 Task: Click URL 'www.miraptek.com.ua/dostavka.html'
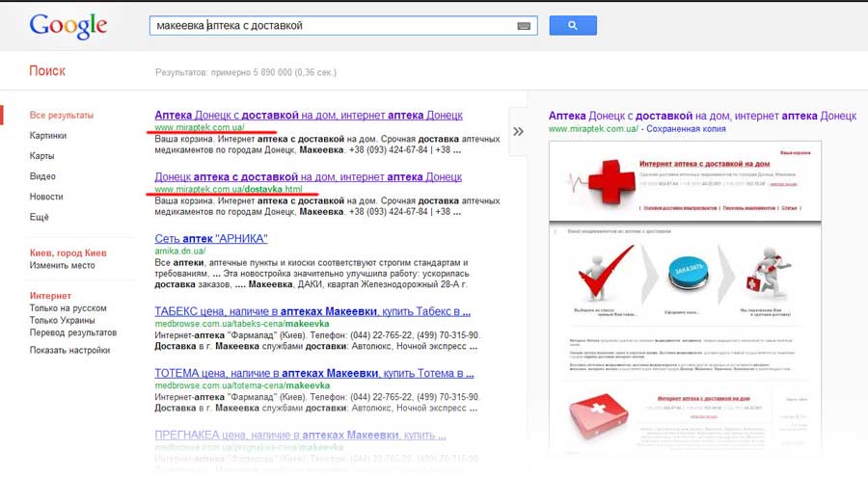coord(229,189)
